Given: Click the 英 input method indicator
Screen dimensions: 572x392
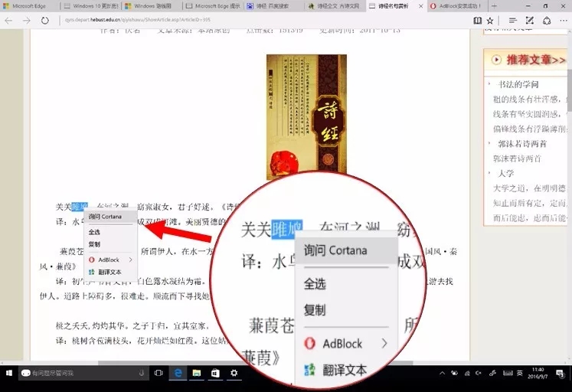Looking at the screenshot, I should 519,373.
